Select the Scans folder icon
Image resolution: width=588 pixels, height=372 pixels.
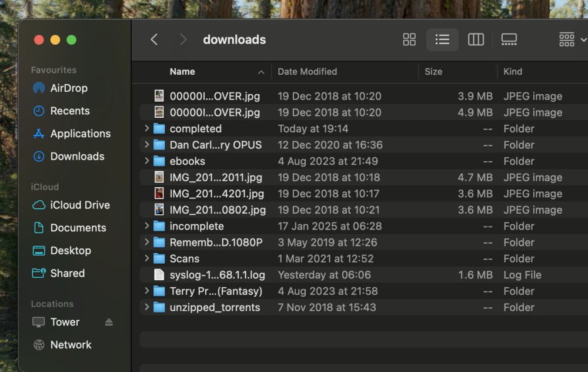[159, 258]
